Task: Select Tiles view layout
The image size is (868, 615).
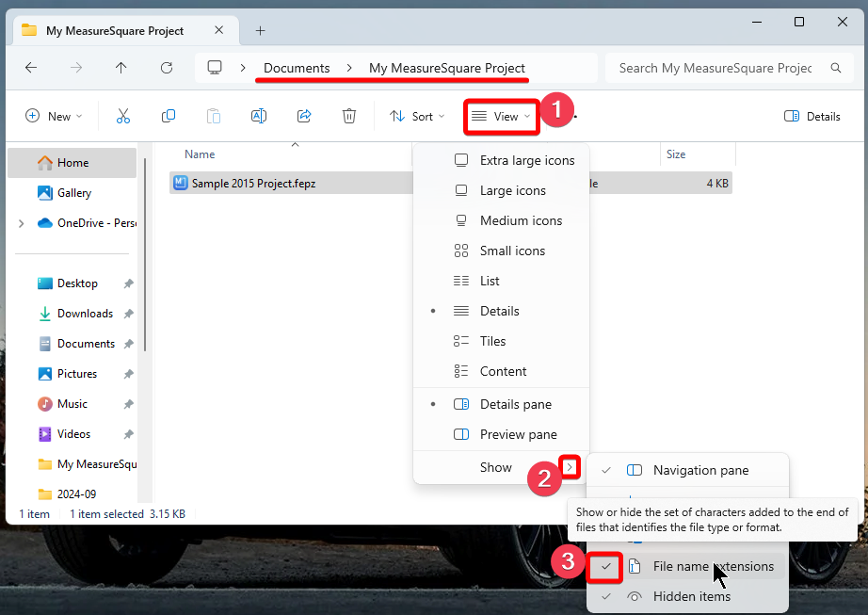Action: click(x=501, y=341)
